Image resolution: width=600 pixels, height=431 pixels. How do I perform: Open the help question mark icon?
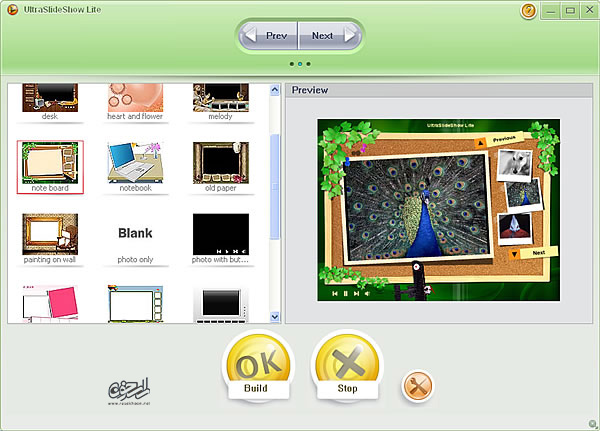[x=528, y=11]
